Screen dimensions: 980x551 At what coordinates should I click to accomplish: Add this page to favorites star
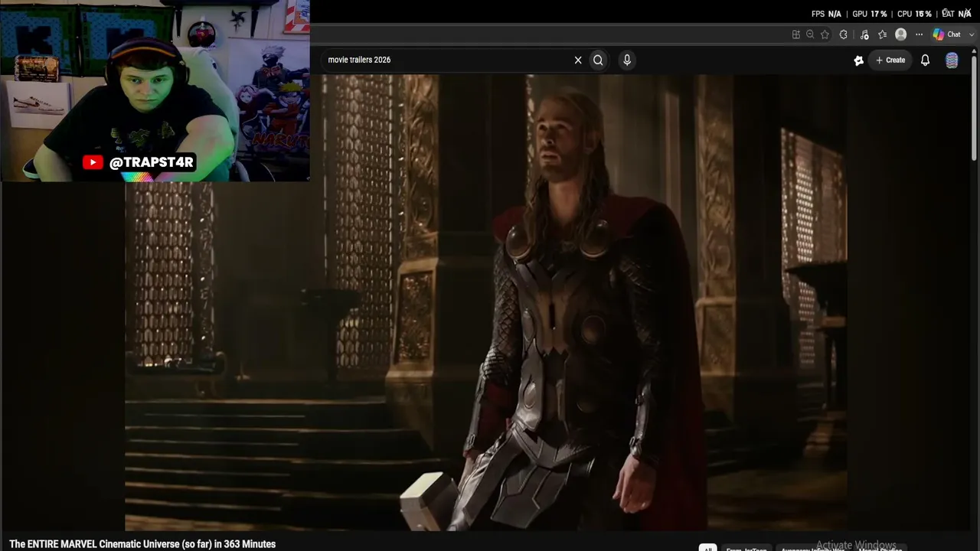pos(825,34)
